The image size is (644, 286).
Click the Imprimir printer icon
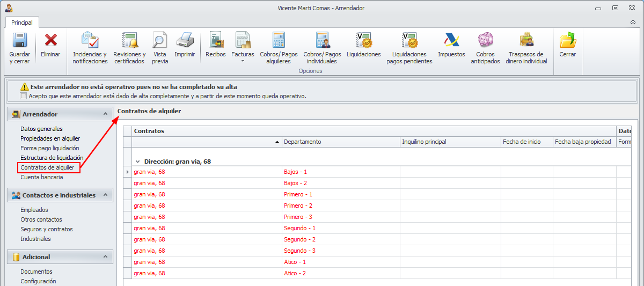(185, 42)
